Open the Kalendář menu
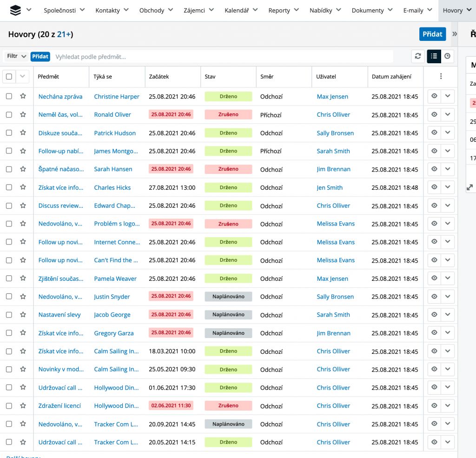476x458 pixels. 241,10
